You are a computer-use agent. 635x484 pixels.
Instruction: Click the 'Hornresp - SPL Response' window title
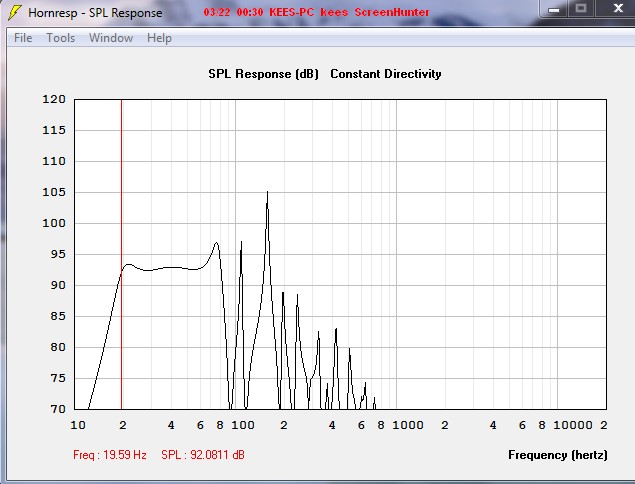pos(95,13)
